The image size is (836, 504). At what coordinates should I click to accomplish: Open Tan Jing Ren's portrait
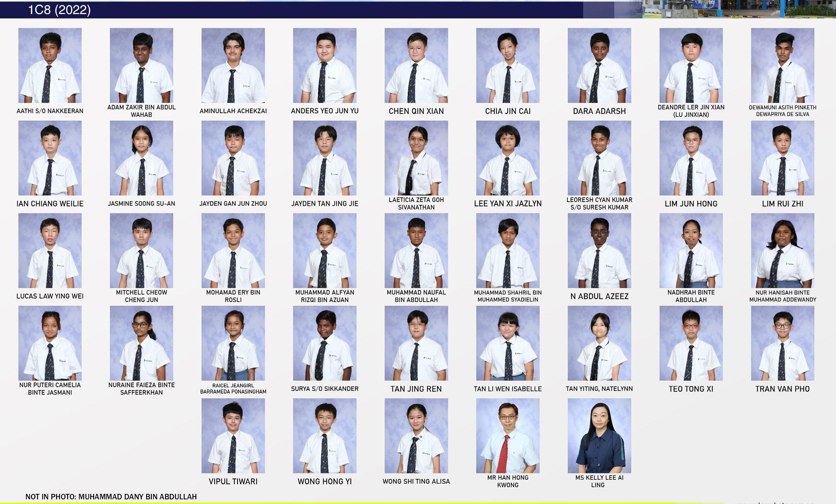click(416, 343)
